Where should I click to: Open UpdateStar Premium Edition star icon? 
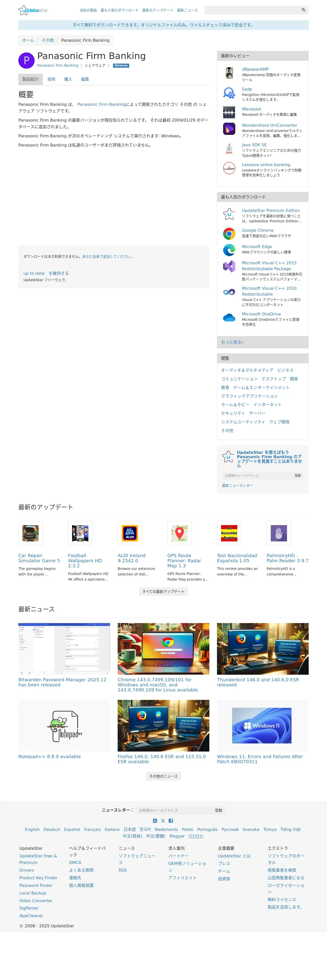point(229,214)
